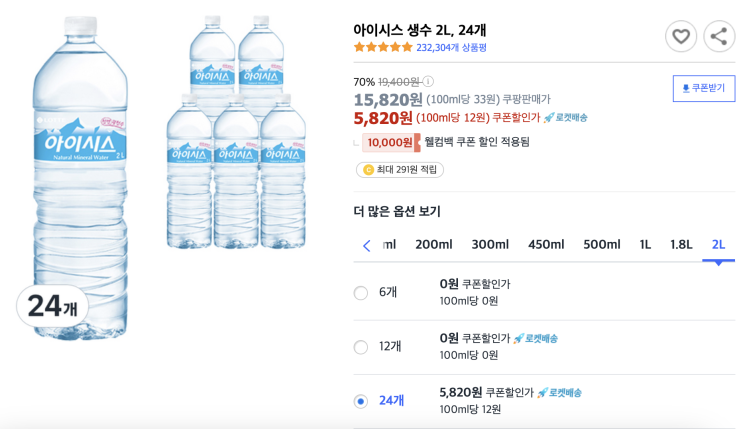The height and width of the screenshot is (429, 743).
Task: Select the 6개 radio option
Action: tap(361, 293)
